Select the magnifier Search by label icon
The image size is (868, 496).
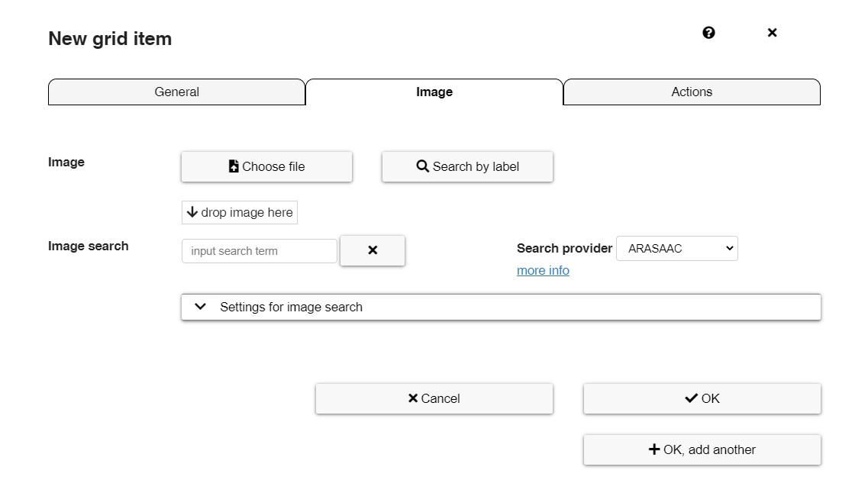click(422, 166)
